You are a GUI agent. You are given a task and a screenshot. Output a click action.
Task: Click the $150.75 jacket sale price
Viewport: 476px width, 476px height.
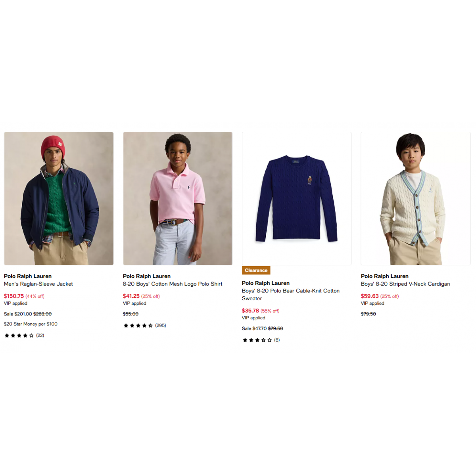[x=14, y=296]
